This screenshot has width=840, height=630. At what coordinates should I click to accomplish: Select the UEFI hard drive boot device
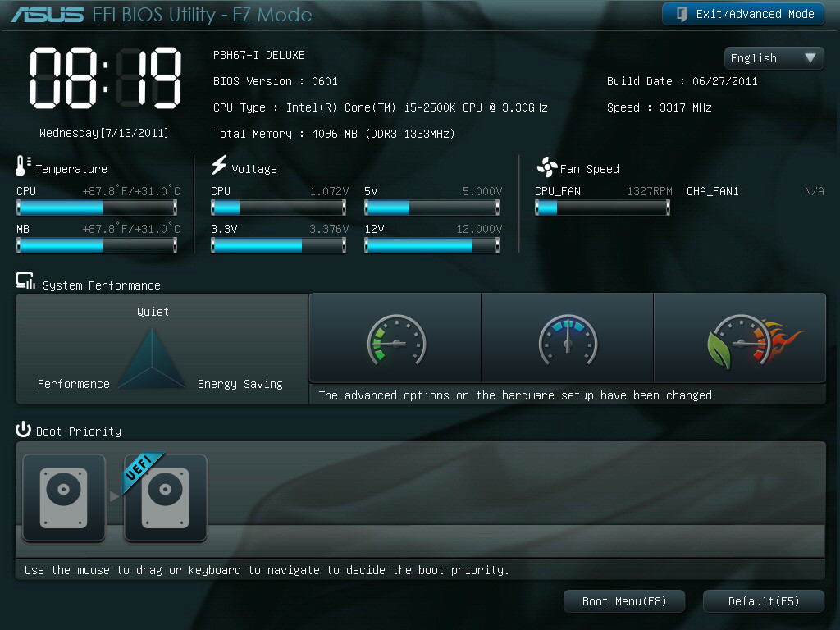[x=166, y=498]
